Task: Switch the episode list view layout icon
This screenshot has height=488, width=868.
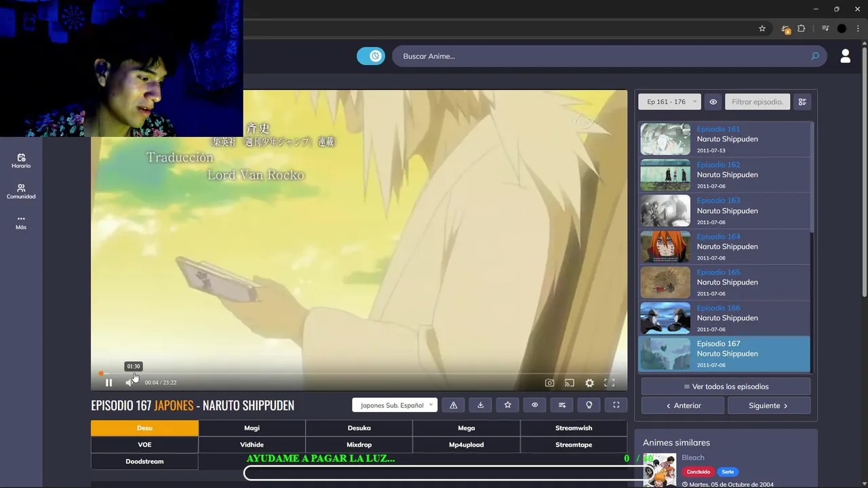Action: 802,102
